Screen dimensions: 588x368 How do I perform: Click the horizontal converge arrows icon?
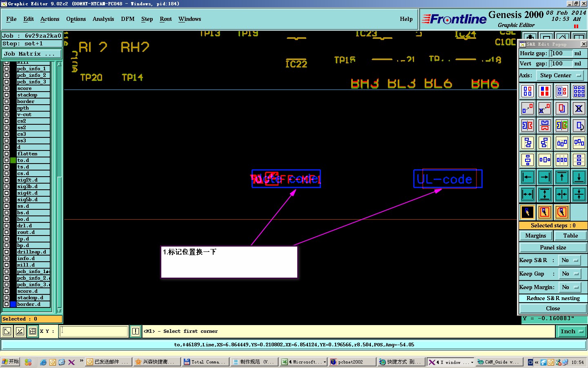[562, 194]
